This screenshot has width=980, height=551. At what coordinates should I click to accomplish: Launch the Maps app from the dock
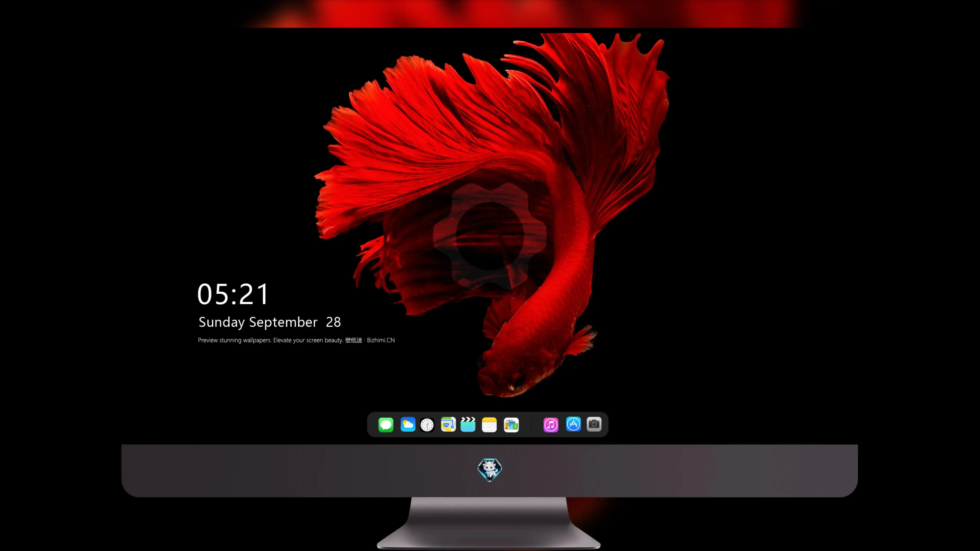(x=448, y=424)
